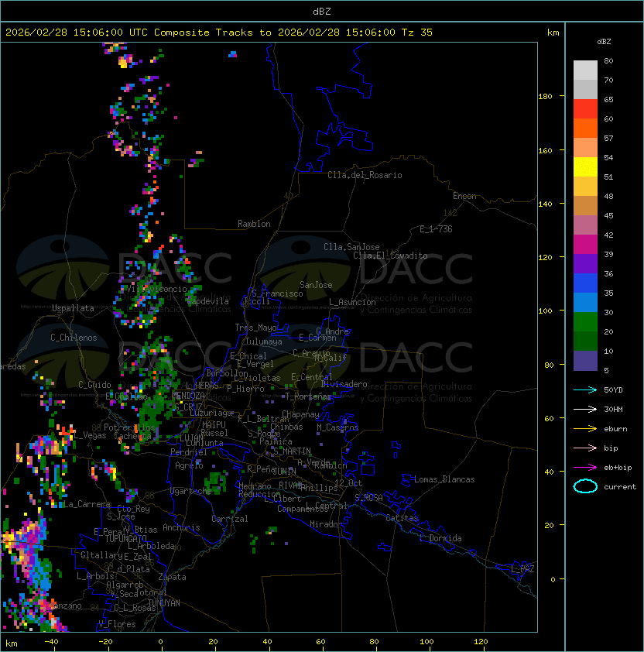Click the magenta eb+bip arrow symbol
Screen dimensions: 644x652
585,468
